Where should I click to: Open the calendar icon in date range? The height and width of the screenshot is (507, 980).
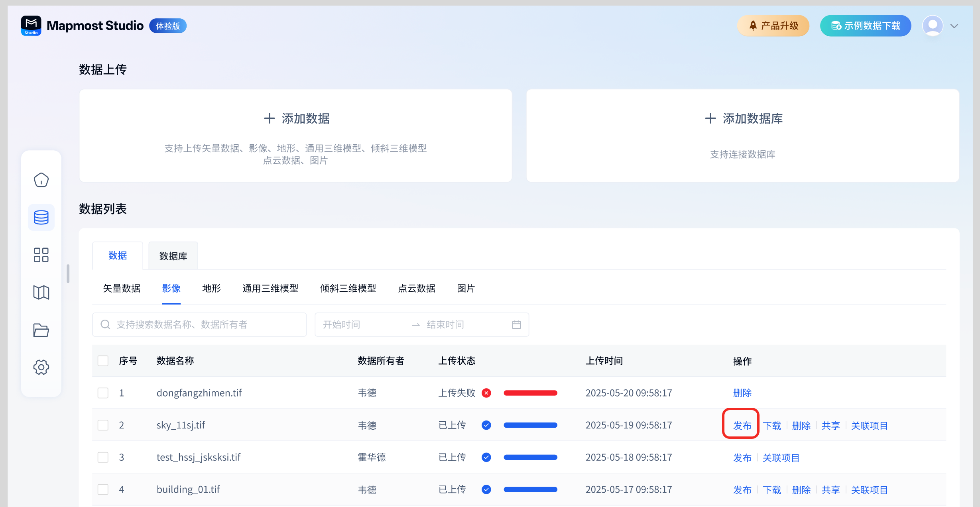[x=516, y=324]
